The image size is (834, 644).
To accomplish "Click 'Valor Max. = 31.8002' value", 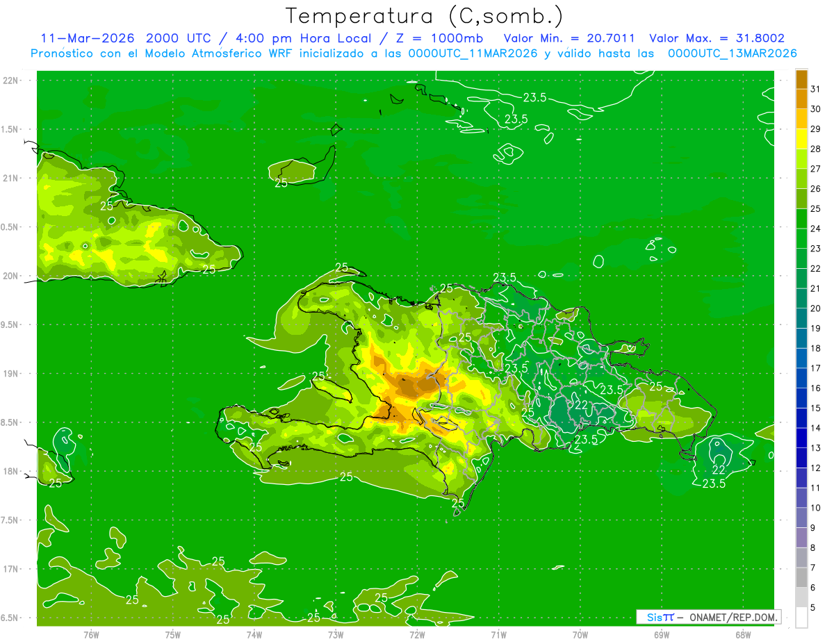I will pyautogui.click(x=717, y=38).
